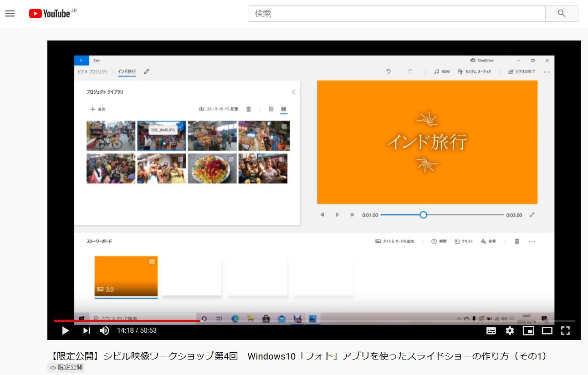Select second photo in bottom library row
Screen dimensions: 588x375
(x=162, y=168)
